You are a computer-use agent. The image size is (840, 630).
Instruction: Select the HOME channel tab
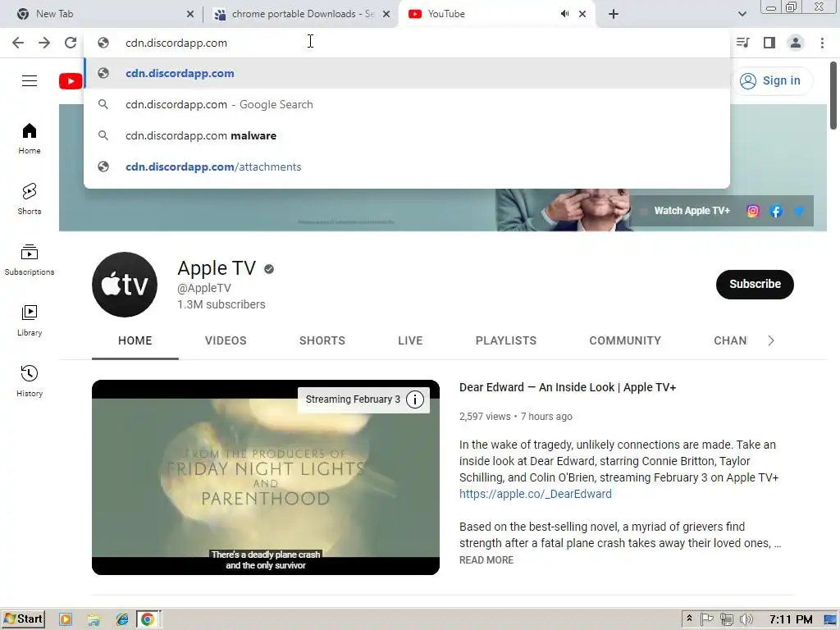coord(135,340)
